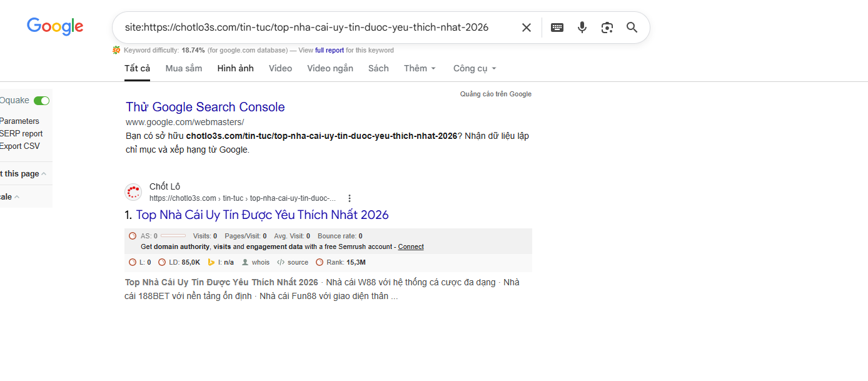
Task: Click the Rank: 15,3M value
Action: pos(346,262)
